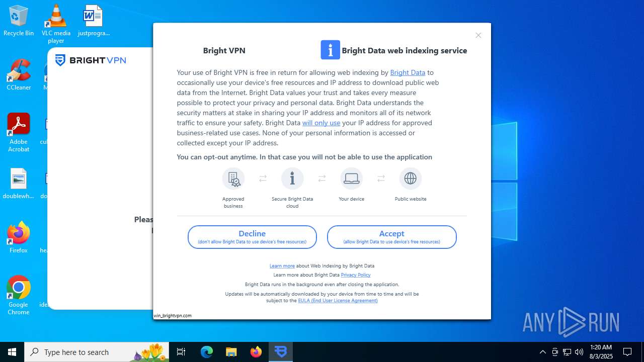Click the Secure Bright Data cloud icon
The width and height of the screenshot is (644, 362).
pos(292,178)
